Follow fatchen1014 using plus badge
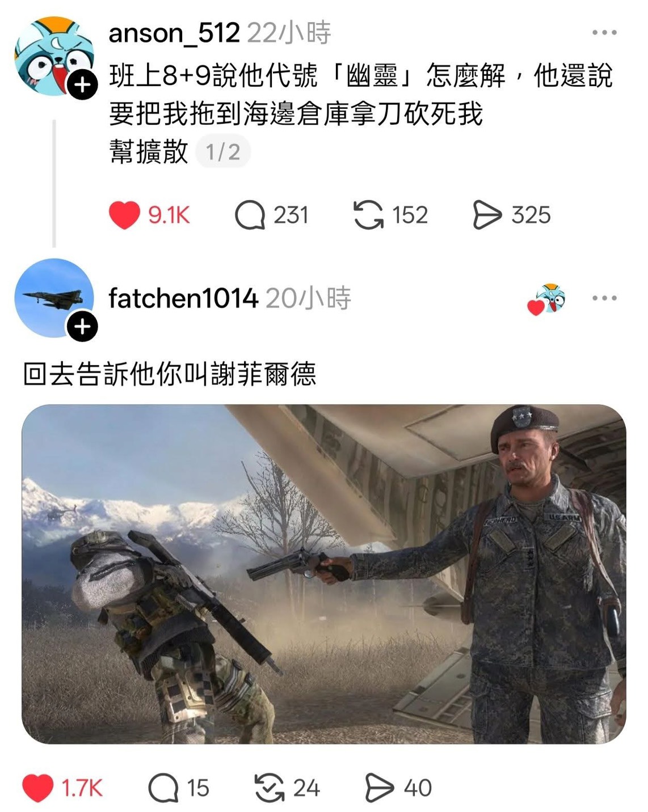The height and width of the screenshot is (812, 648). tap(83, 327)
